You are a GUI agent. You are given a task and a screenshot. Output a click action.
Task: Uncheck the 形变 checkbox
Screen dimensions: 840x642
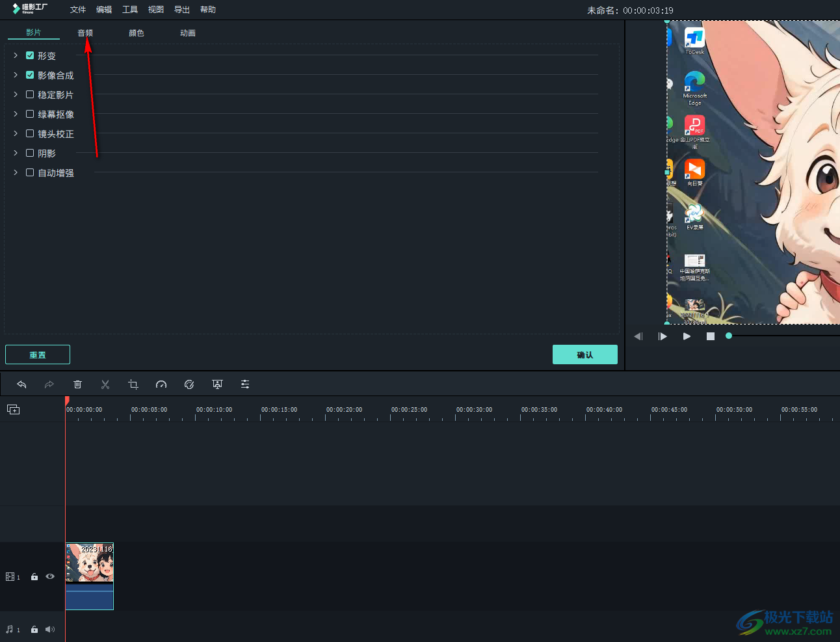30,55
